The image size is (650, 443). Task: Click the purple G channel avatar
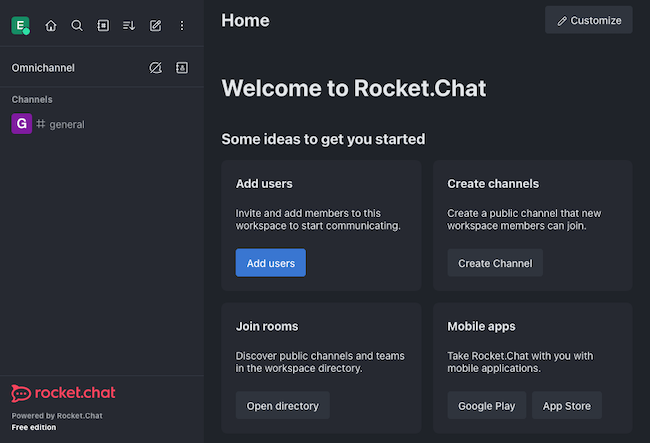[x=21, y=124]
